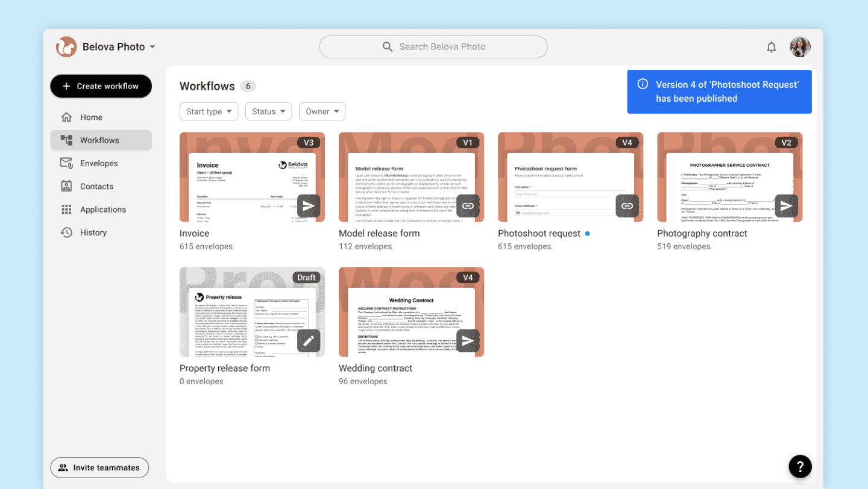This screenshot has width=868, height=489.
Task: Click the Search Belova Photo field
Action: tap(433, 47)
